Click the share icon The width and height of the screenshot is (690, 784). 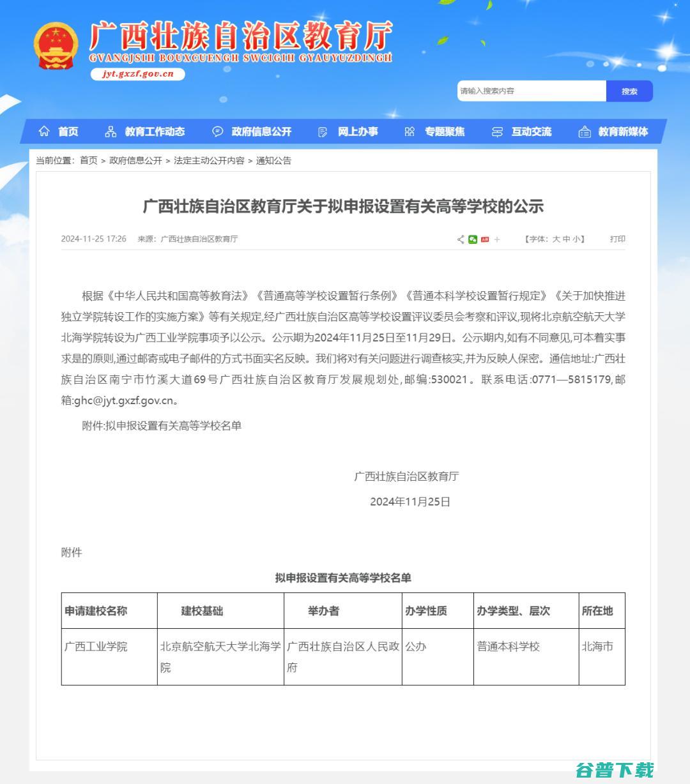tap(461, 239)
